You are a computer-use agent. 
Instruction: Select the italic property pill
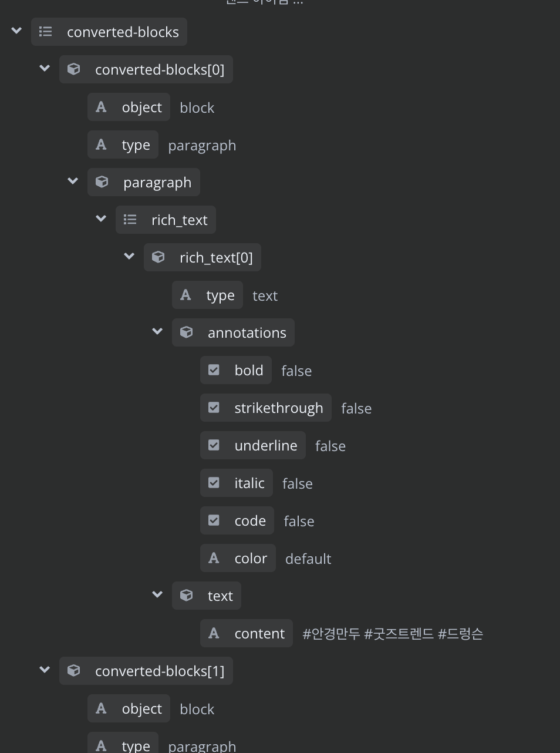[x=237, y=483]
